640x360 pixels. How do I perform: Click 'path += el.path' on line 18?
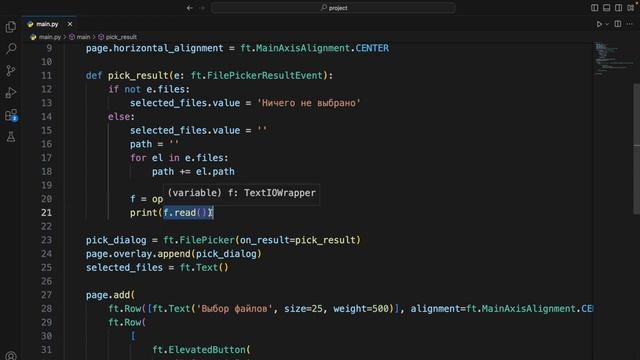(193, 171)
